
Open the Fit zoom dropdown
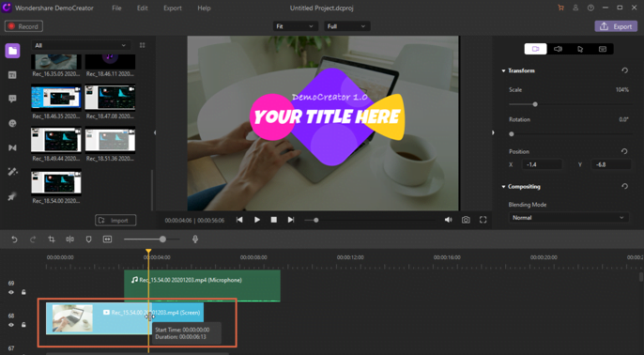[x=296, y=26]
